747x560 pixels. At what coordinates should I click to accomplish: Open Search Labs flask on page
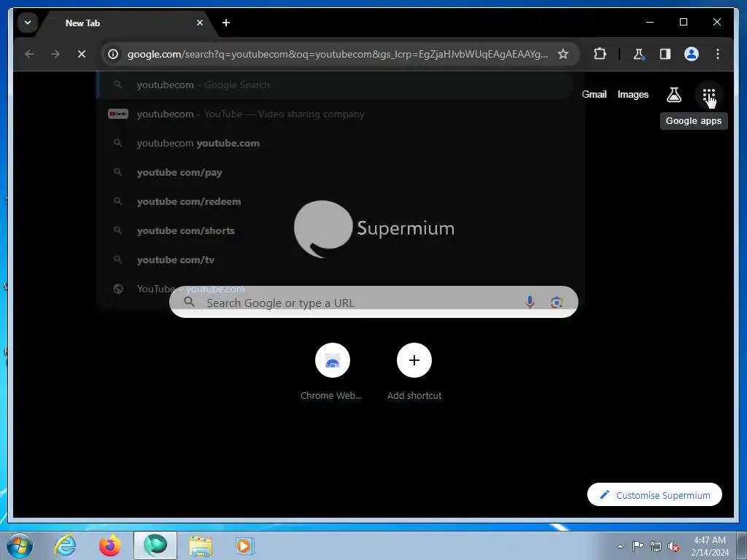pos(673,95)
